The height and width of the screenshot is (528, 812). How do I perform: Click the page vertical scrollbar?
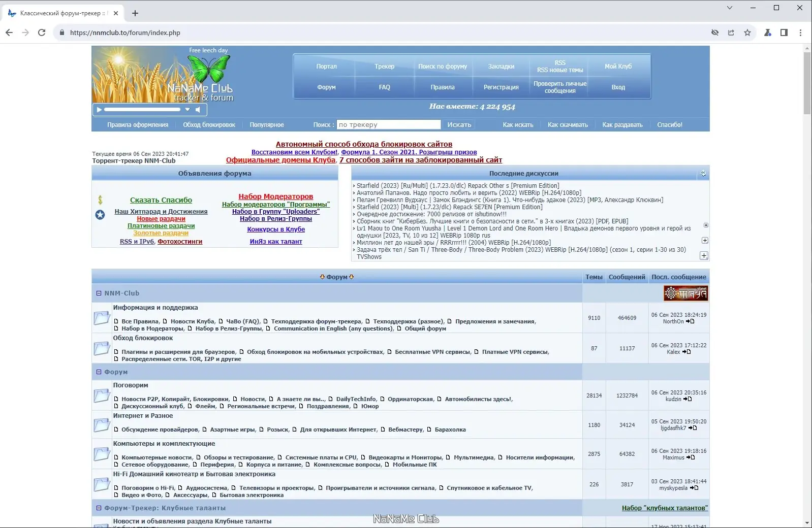click(x=807, y=83)
